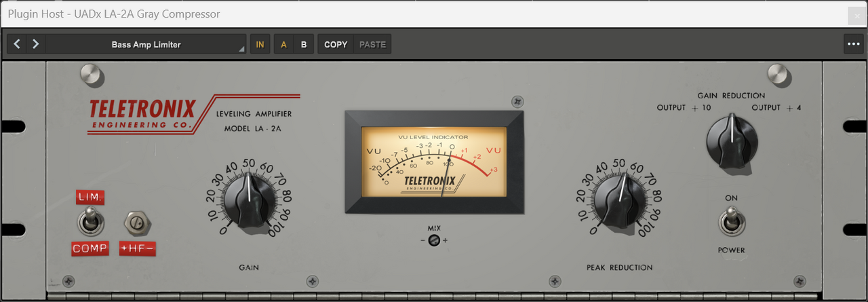Screen dimensions: 868x302
Task: Click the GAIN knob
Action: click(249, 199)
